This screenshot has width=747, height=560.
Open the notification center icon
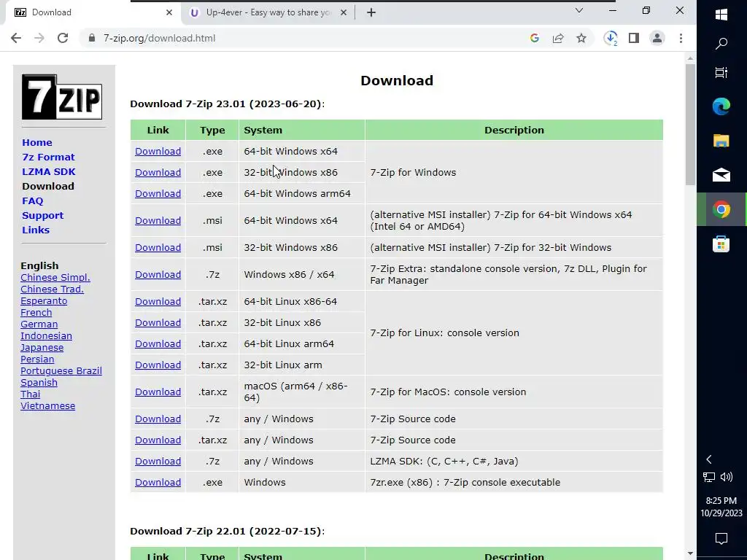click(x=721, y=539)
